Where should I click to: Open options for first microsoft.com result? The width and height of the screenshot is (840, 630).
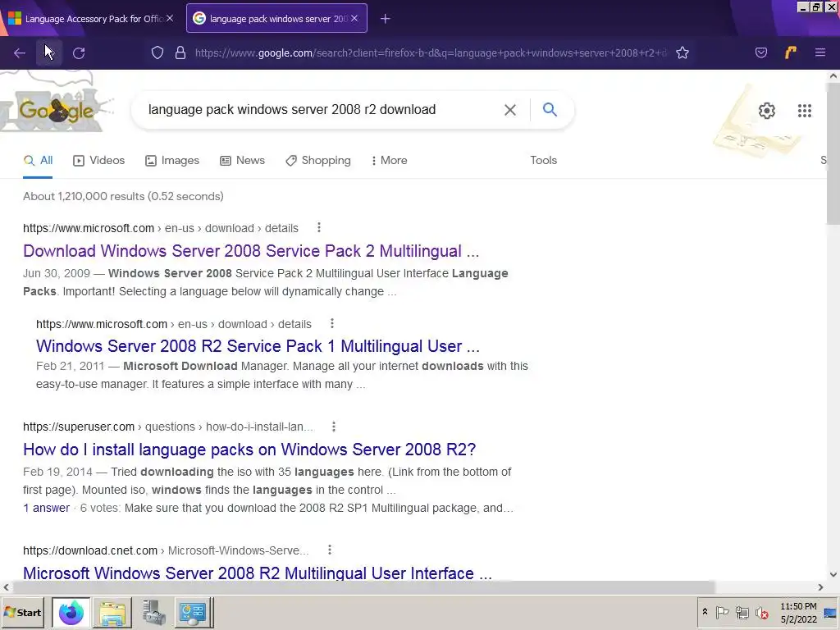[x=319, y=228]
